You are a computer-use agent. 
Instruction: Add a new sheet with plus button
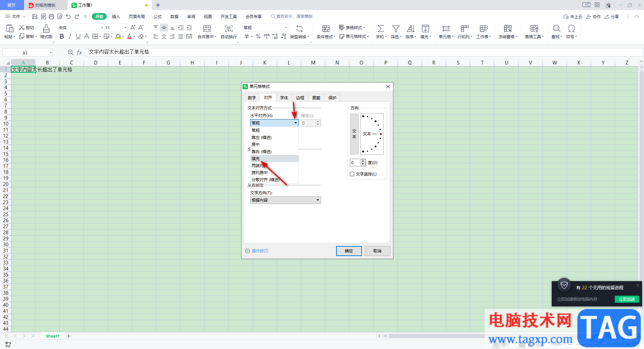[x=69, y=336]
